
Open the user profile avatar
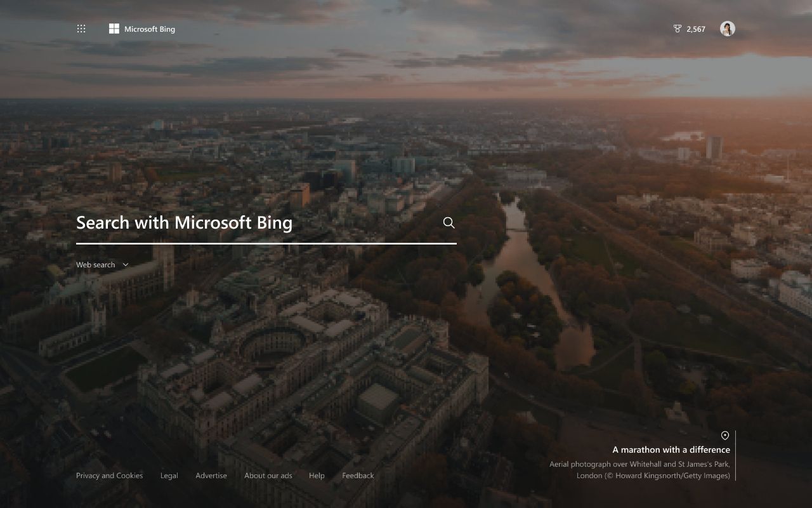pyautogui.click(x=728, y=29)
